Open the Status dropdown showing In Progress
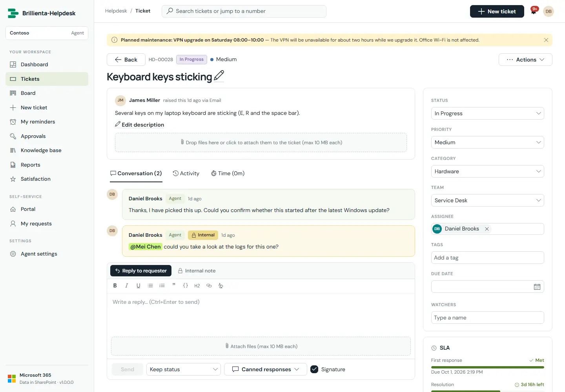The height and width of the screenshot is (392, 565). point(488,113)
